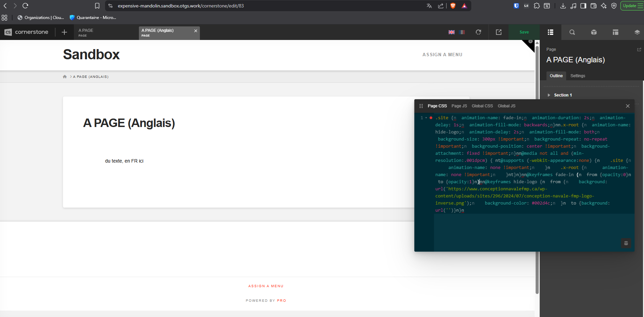This screenshot has height=317, width=644.
Task: Open the Layers stack icon
Action: click(637, 32)
